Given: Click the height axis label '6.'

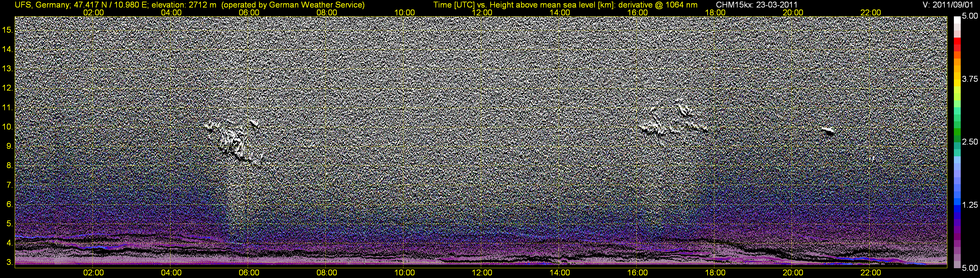Looking at the screenshot, I should coord(10,204).
